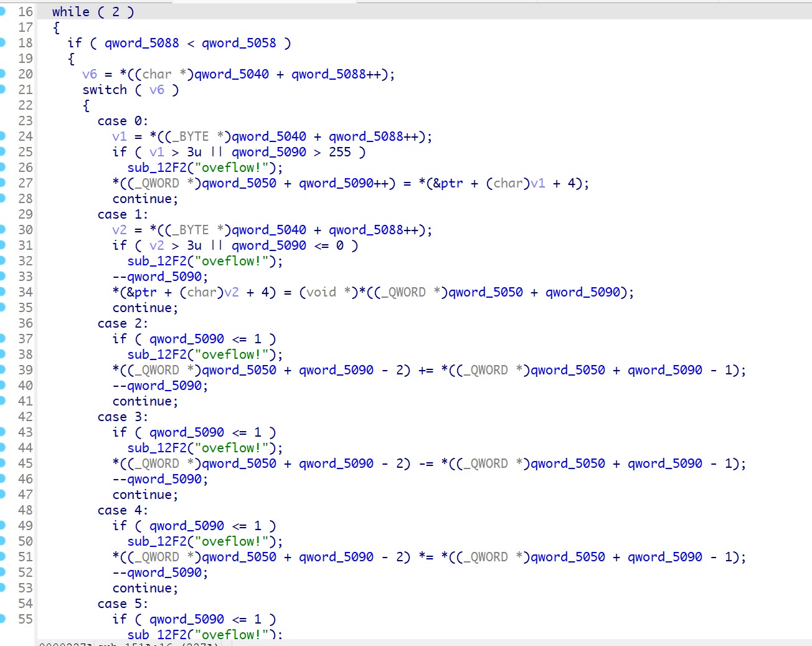The width and height of the screenshot is (812, 646).
Task: Click line number 42 in the gutter
Action: click(26, 417)
